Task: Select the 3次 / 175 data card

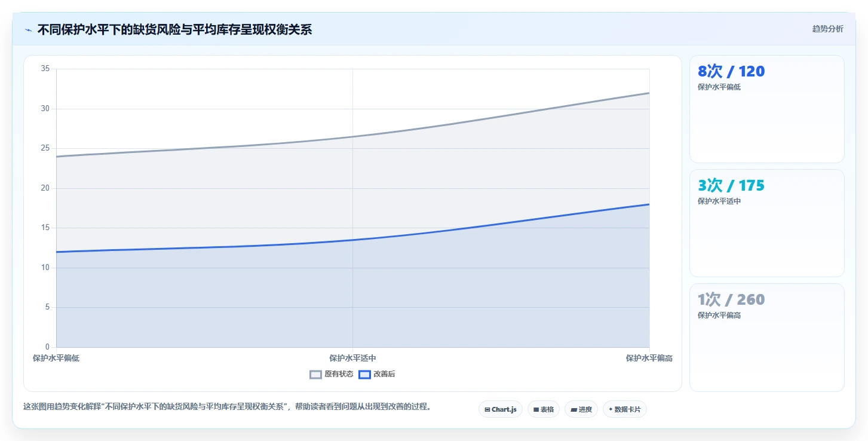Action: pyautogui.click(x=767, y=223)
